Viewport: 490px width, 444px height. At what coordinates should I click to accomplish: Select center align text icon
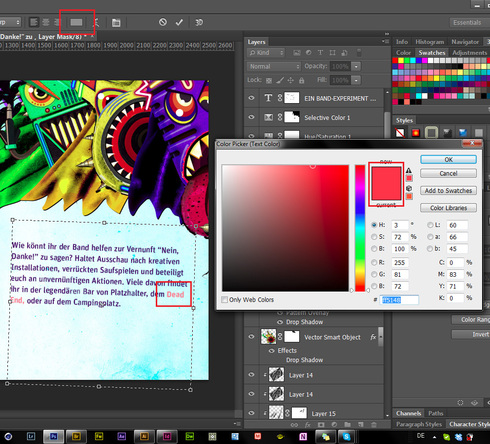click(46, 22)
